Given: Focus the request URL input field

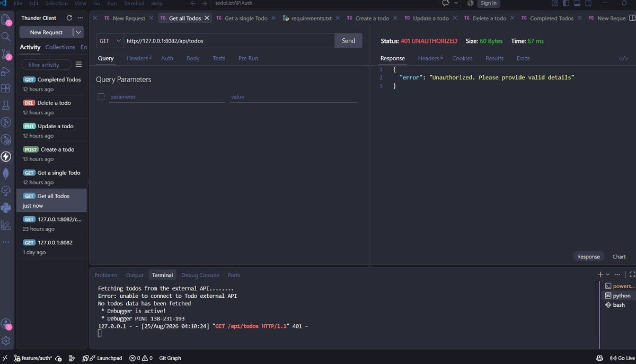Looking at the screenshot, I should point(229,41).
